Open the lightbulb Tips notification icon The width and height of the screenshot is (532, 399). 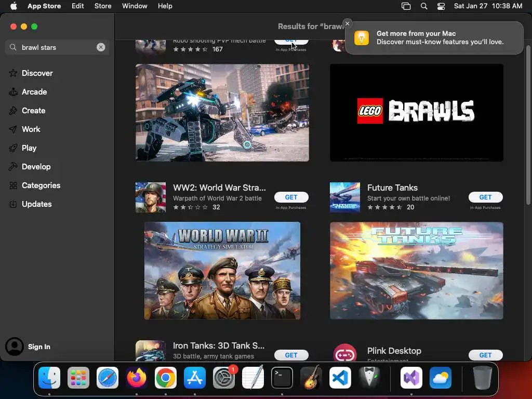[362, 37]
